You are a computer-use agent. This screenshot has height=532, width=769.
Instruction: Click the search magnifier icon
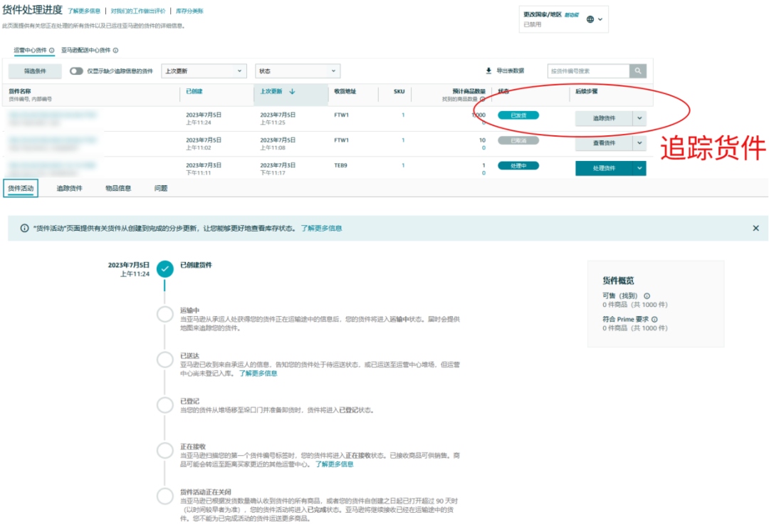(637, 70)
